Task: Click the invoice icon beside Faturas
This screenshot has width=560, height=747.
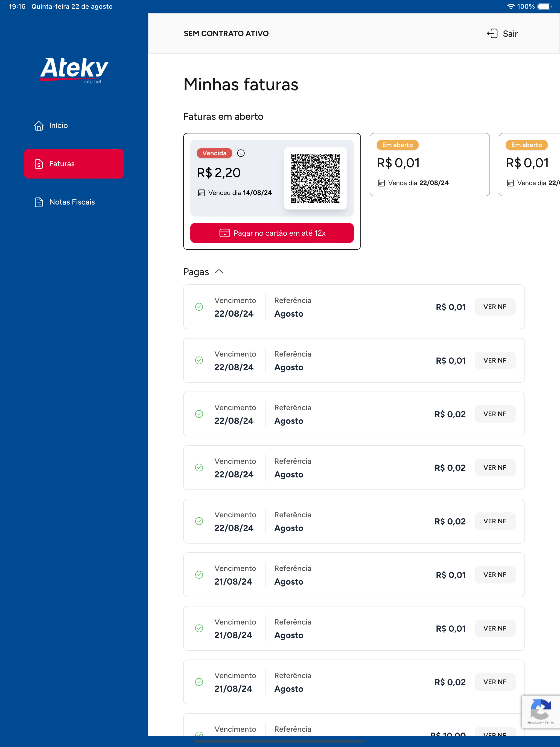Action: tap(39, 164)
